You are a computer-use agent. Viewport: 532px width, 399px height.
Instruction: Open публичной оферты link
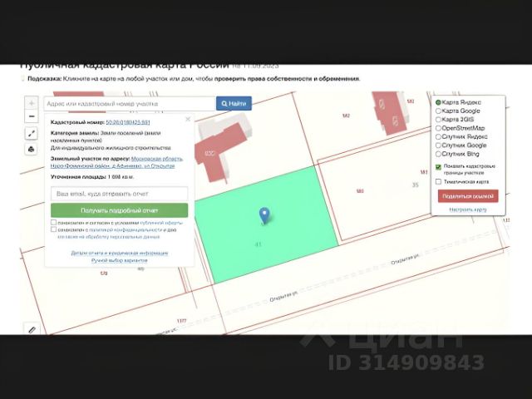pos(161,223)
